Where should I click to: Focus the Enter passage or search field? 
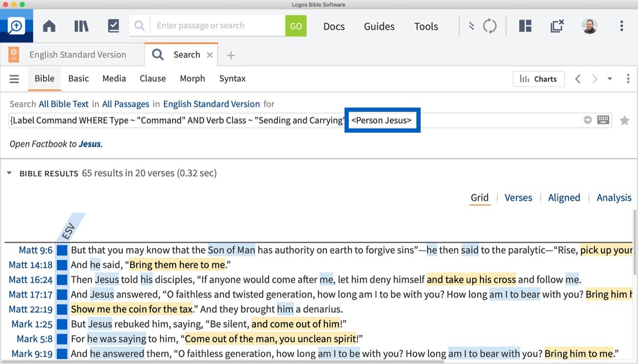point(218,26)
